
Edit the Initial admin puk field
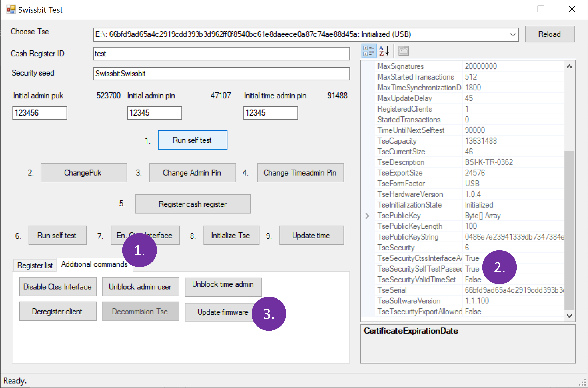[40, 113]
